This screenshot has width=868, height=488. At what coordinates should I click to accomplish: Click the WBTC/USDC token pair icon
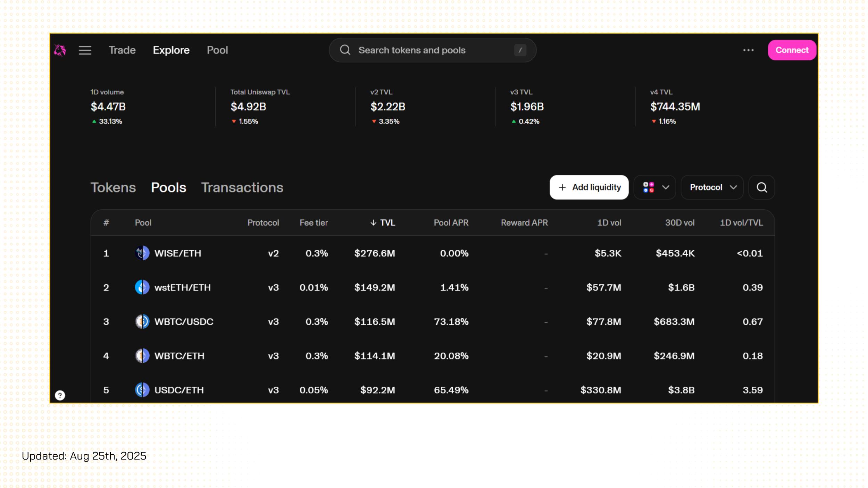142,322
